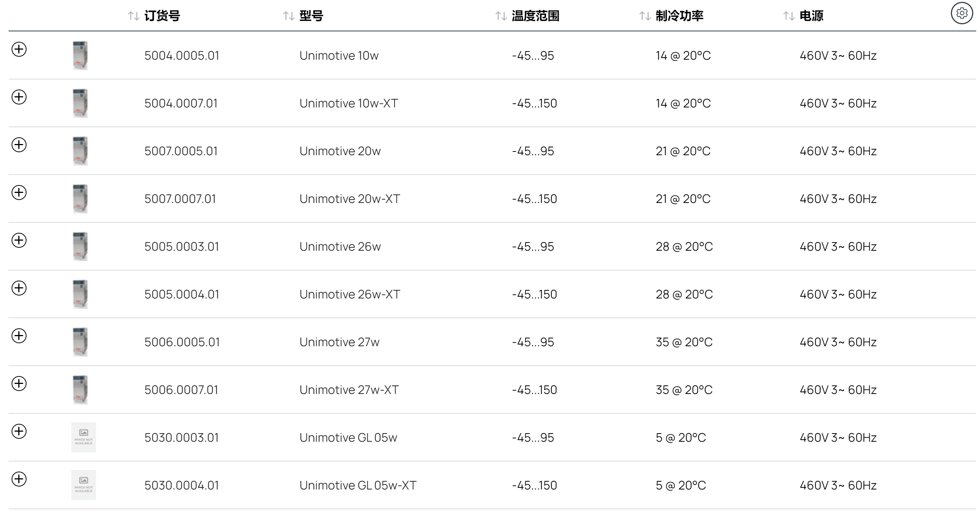Expand the Unimotive 20w row
Screen dimensions: 980x513
tap(19, 144)
